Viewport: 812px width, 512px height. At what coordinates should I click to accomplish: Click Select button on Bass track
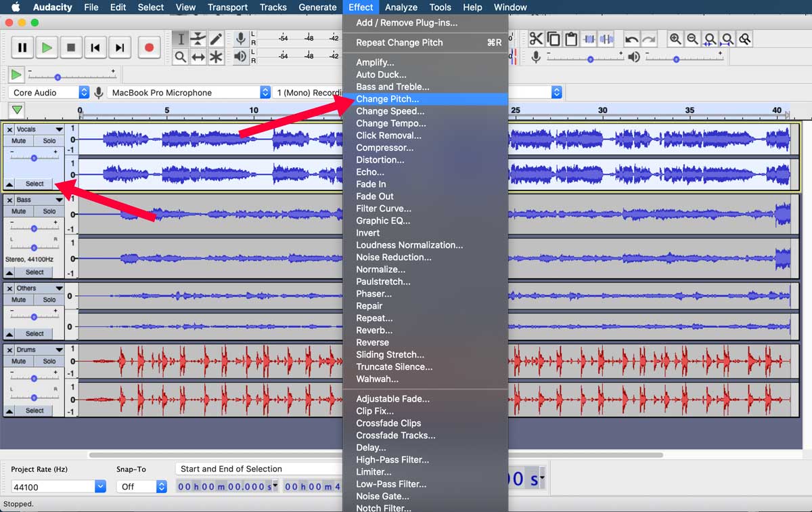pyautogui.click(x=35, y=272)
